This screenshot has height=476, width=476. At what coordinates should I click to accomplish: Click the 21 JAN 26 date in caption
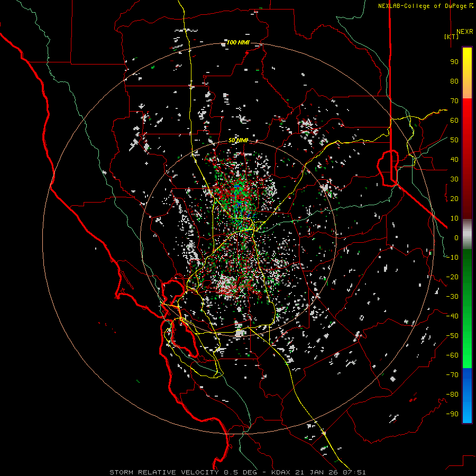(x=317, y=472)
